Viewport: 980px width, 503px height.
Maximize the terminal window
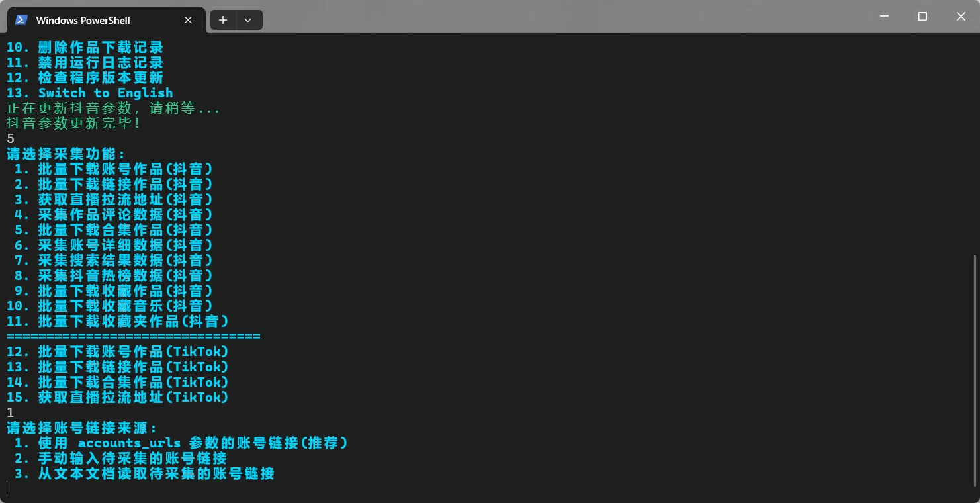point(922,17)
